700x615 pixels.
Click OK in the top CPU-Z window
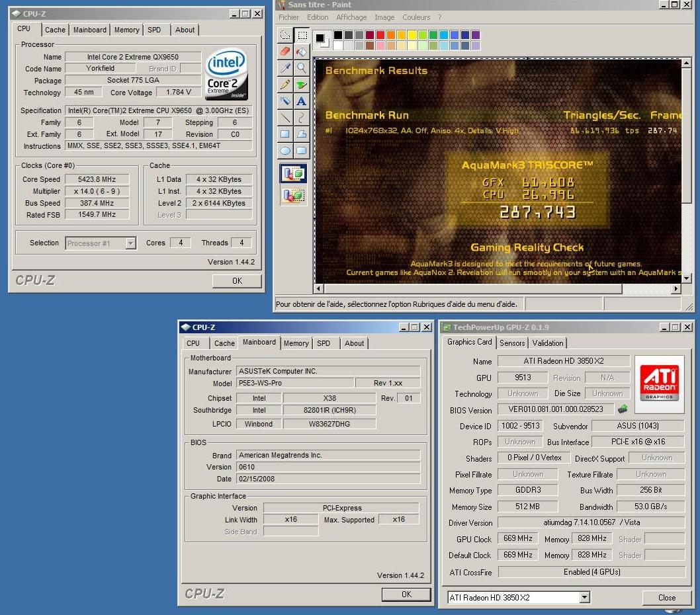237,281
